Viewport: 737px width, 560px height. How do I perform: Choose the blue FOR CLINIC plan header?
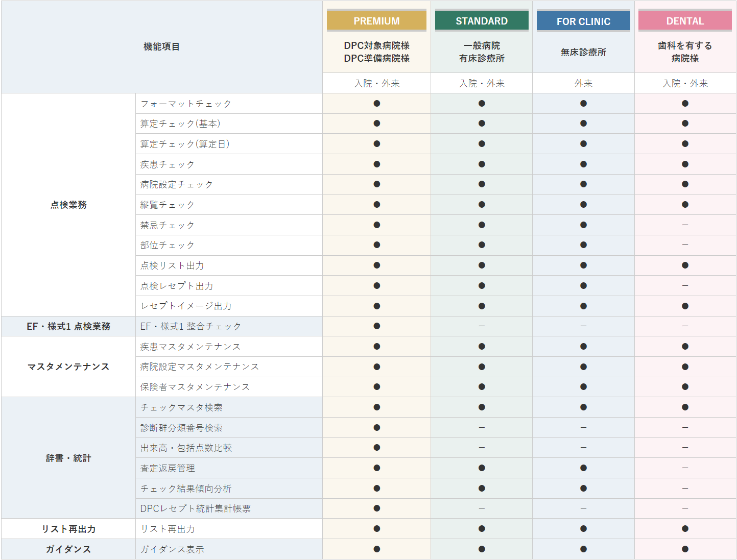pyautogui.click(x=583, y=21)
